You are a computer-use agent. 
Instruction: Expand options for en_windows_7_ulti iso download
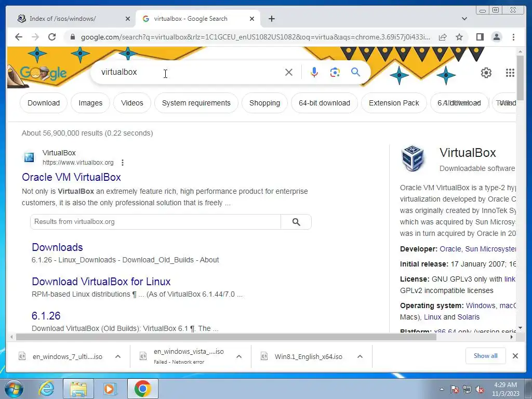click(118, 356)
